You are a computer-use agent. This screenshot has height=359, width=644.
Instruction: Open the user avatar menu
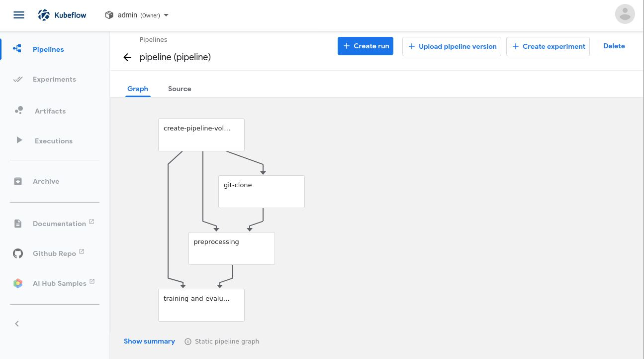(625, 14)
